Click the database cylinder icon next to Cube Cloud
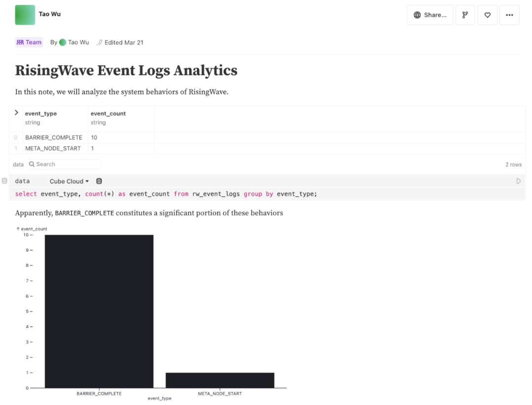Screen dimensions: 532x405 pyautogui.click(x=99, y=181)
